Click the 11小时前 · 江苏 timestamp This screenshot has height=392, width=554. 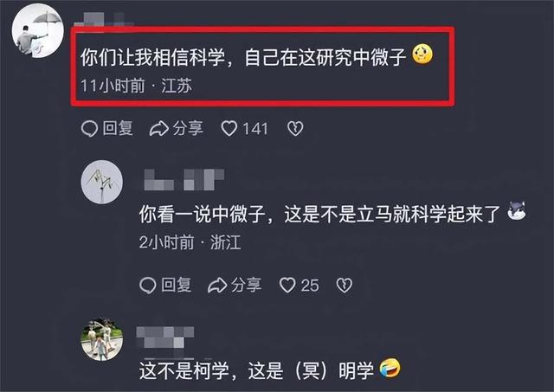[137, 86]
